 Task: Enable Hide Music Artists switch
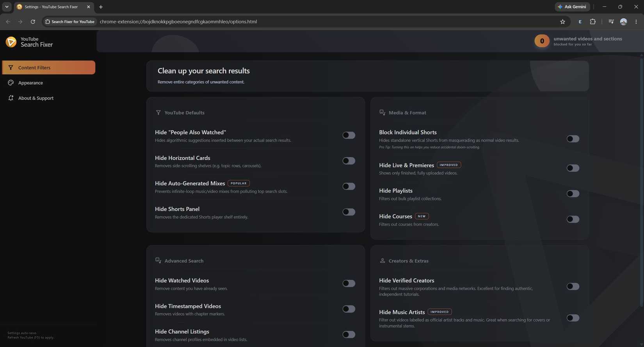coord(573,318)
